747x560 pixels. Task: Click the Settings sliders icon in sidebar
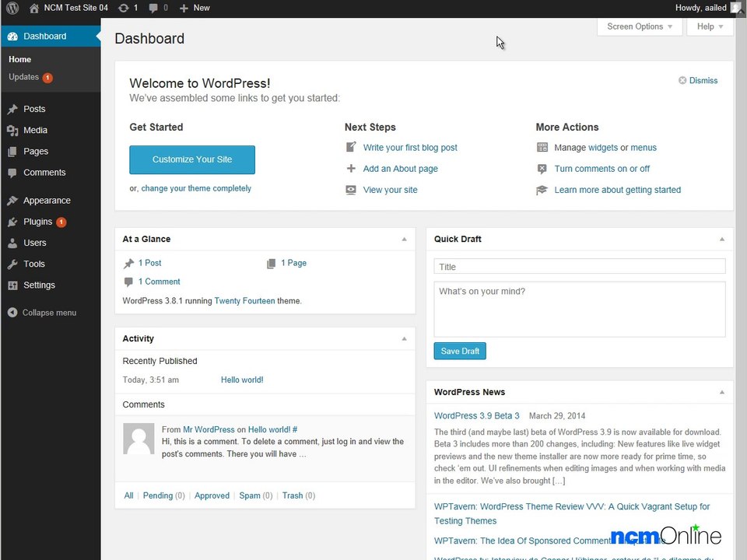pos(12,285)
